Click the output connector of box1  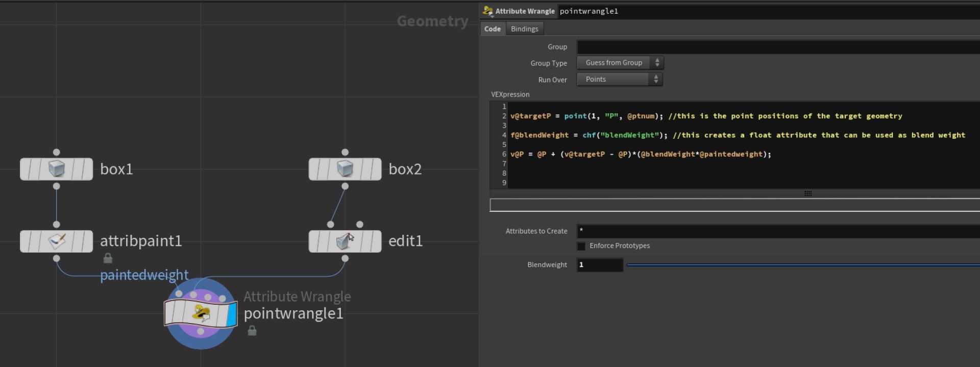(56, 186)
